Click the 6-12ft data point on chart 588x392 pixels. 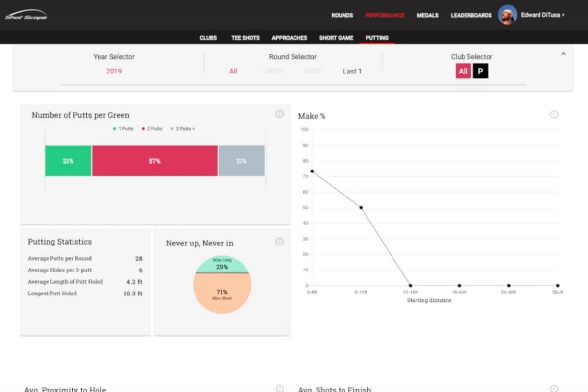point(361,208)
